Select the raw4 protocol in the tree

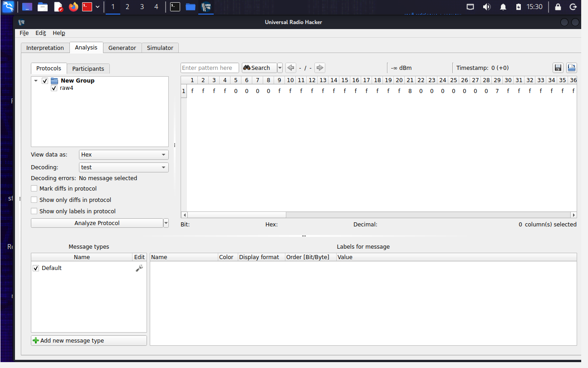66,88
